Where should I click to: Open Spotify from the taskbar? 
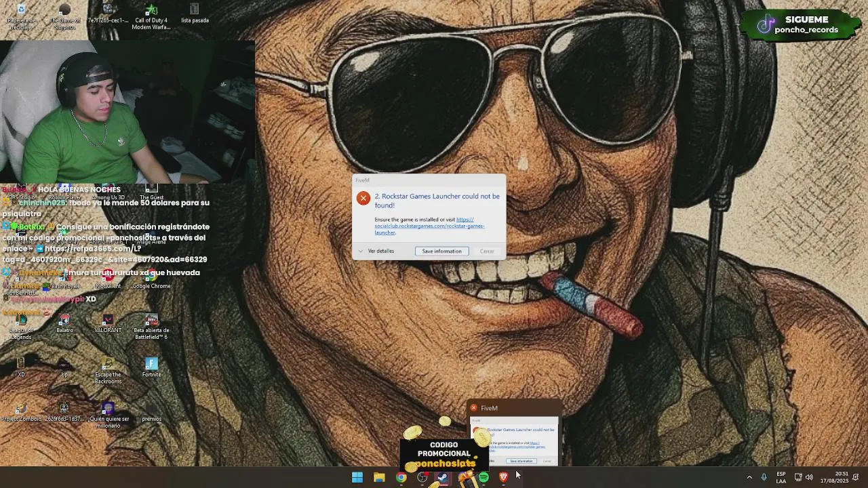coord(484,477)
